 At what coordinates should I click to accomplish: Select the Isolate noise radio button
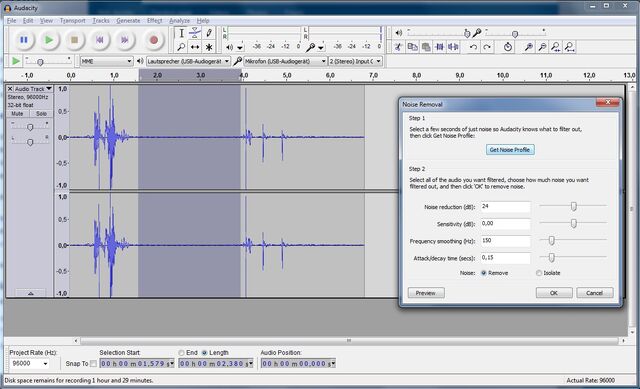(x=539, y=273)
